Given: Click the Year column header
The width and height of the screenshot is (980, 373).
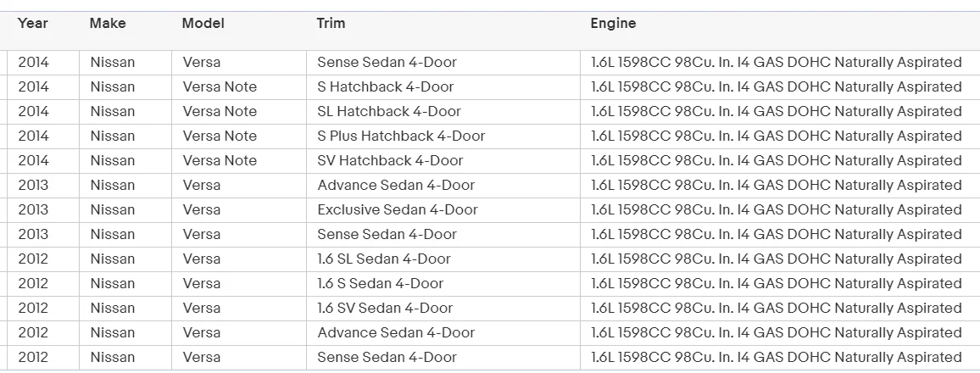Looking at the screenshot, I should click(x=33, y=24).
